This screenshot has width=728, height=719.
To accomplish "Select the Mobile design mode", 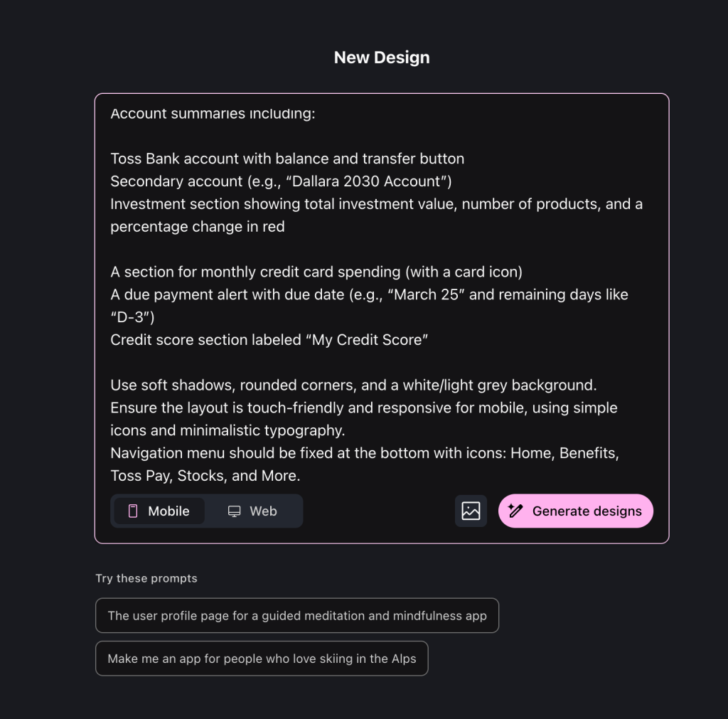I will (x=160, y=511).
